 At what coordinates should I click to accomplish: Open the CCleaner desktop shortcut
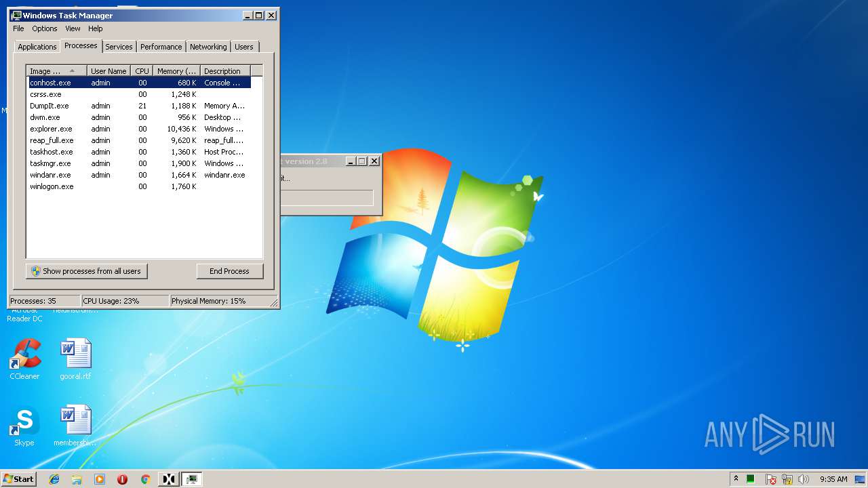(24, 360)
